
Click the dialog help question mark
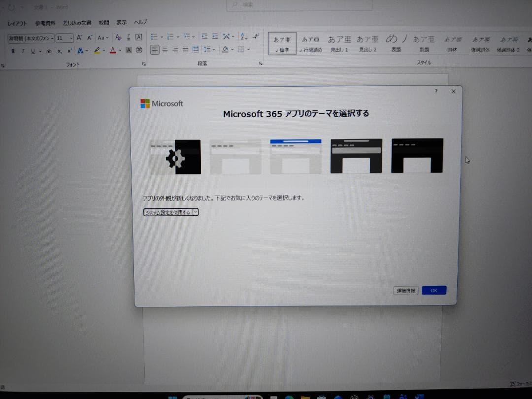pyautogui.click(x=436, y=91)
